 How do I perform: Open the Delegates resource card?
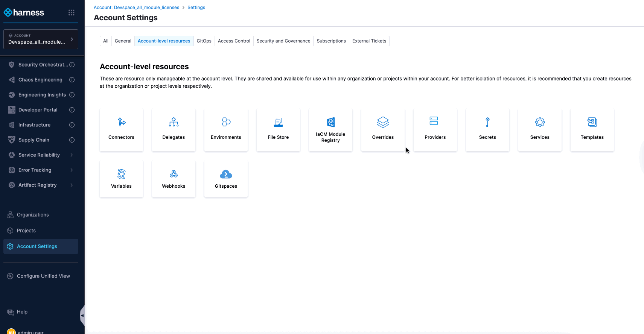[174, 130]
